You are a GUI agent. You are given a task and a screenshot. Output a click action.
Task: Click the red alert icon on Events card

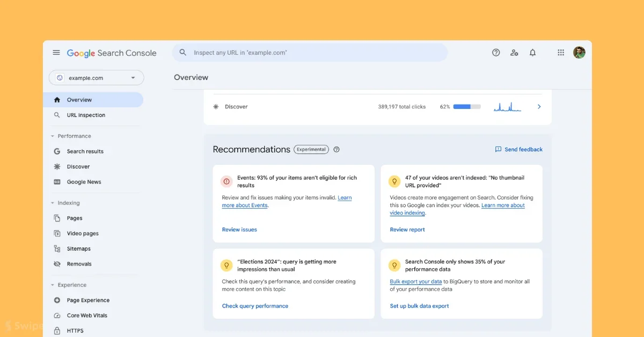coord(226,181)
